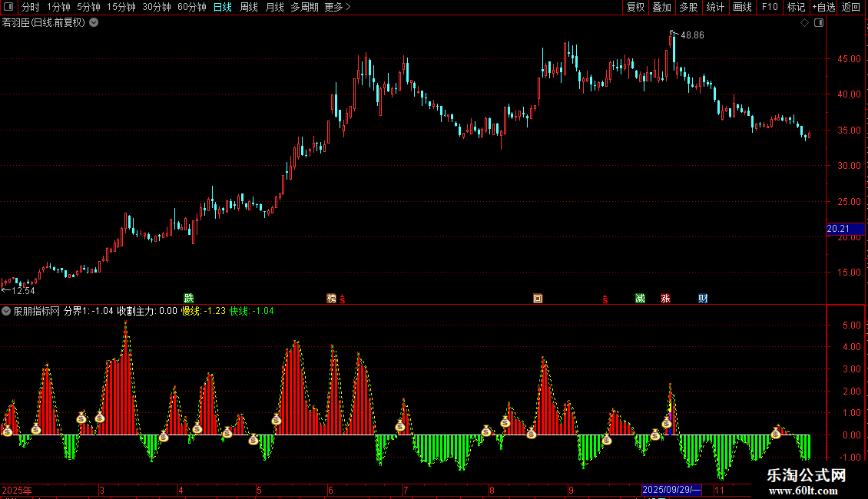Click the 若羽臣(日线.前复权) title text

tap(44, 23)
